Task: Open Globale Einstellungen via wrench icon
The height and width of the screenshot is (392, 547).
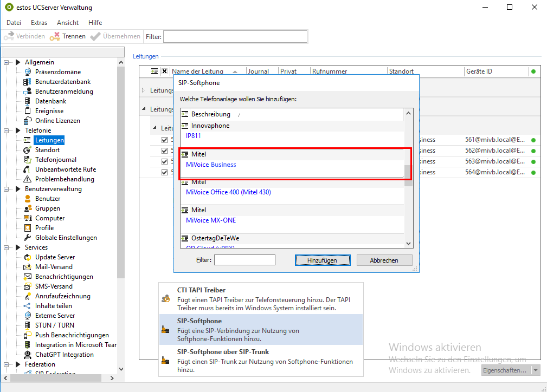Action: point(26,237)
